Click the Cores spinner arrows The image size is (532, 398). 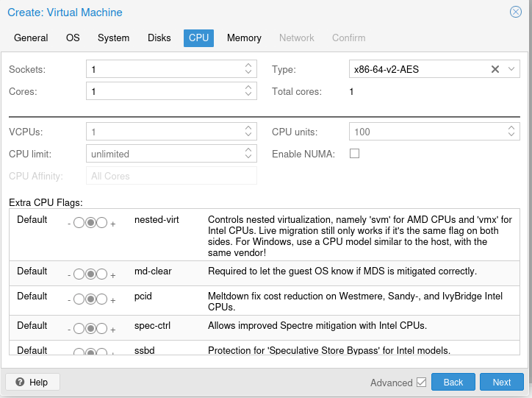pyautogui.click(x=248, y=91)
